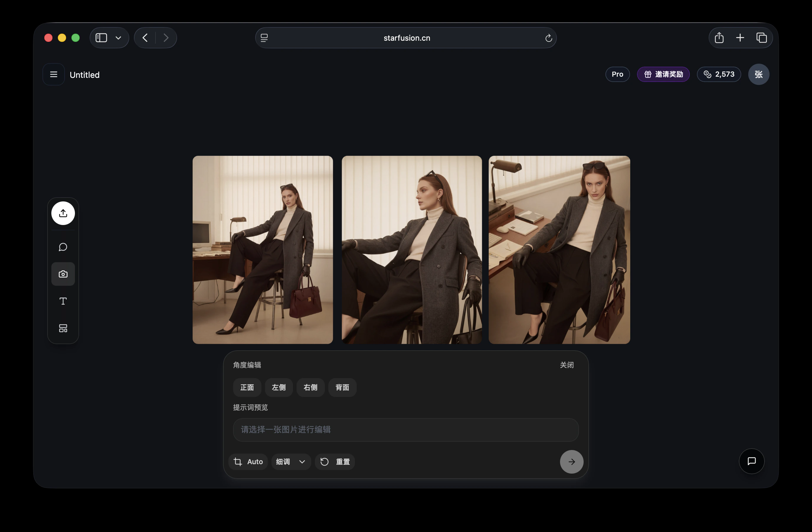Open the hamburger menu beside Untitled
The width and height of the screenshot is (812, 532).
coord(54,74)
